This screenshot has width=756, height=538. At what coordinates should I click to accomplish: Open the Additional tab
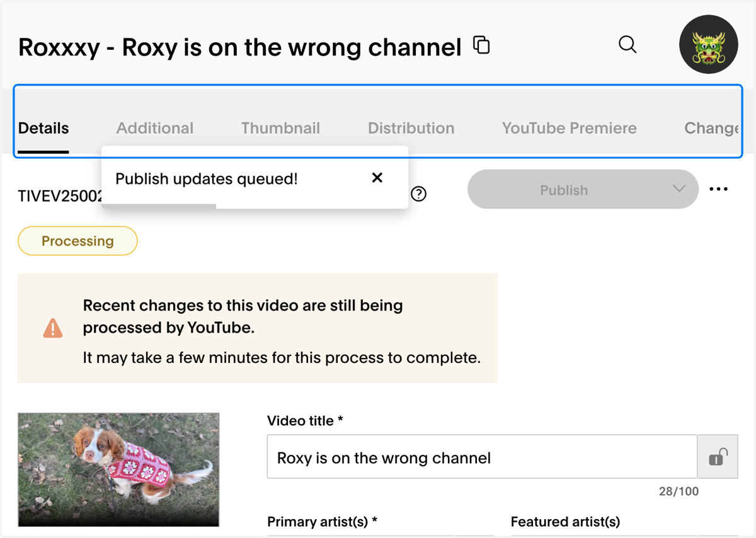click(155, 128)
